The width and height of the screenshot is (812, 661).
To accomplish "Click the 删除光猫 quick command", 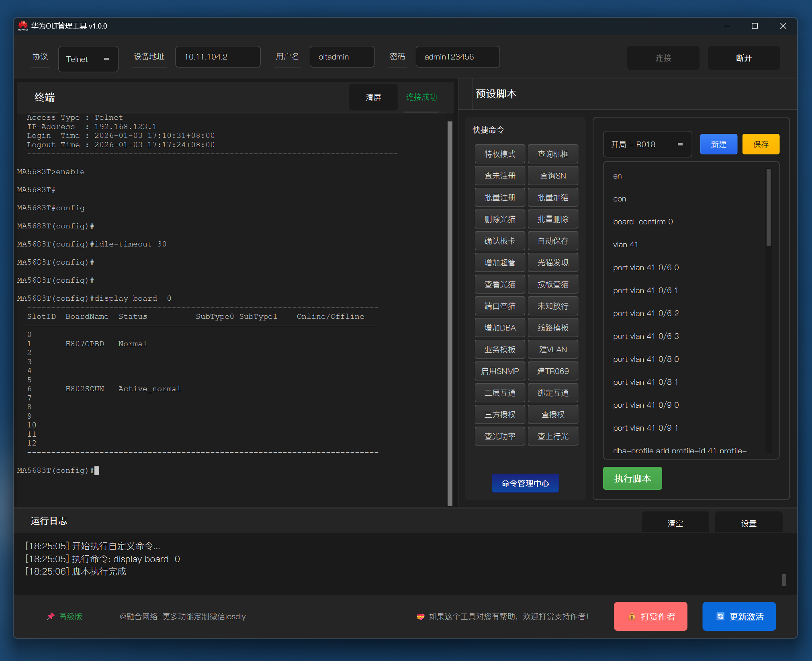I will click(x=500, y=219).
